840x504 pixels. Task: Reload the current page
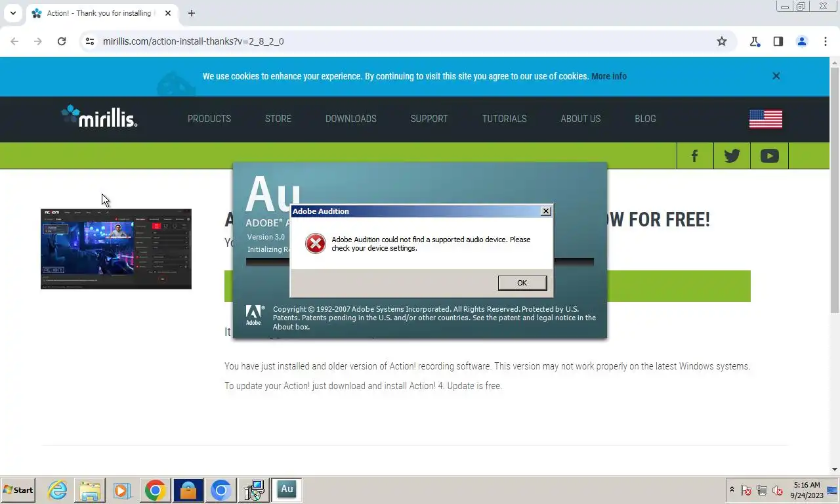(x=62, y=41)
